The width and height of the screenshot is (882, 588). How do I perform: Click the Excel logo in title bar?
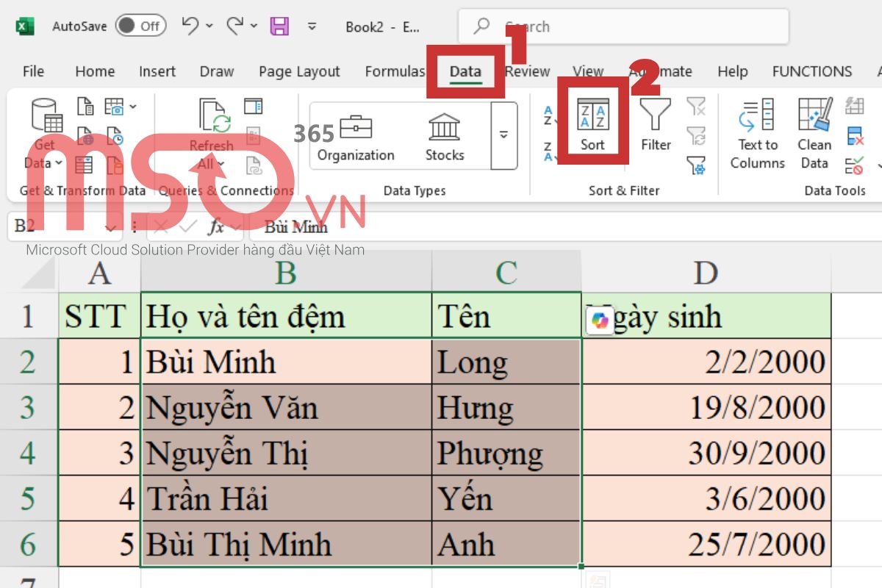pos(25,26)
